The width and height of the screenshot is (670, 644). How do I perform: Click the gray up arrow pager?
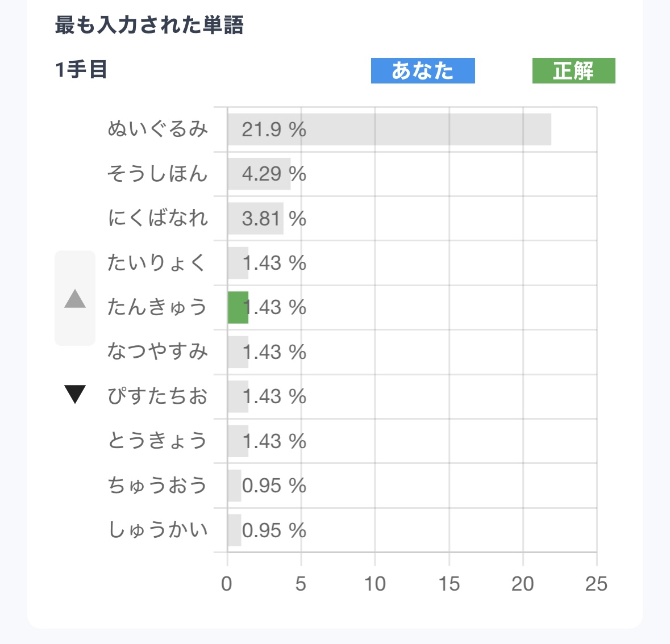[75, 298]
